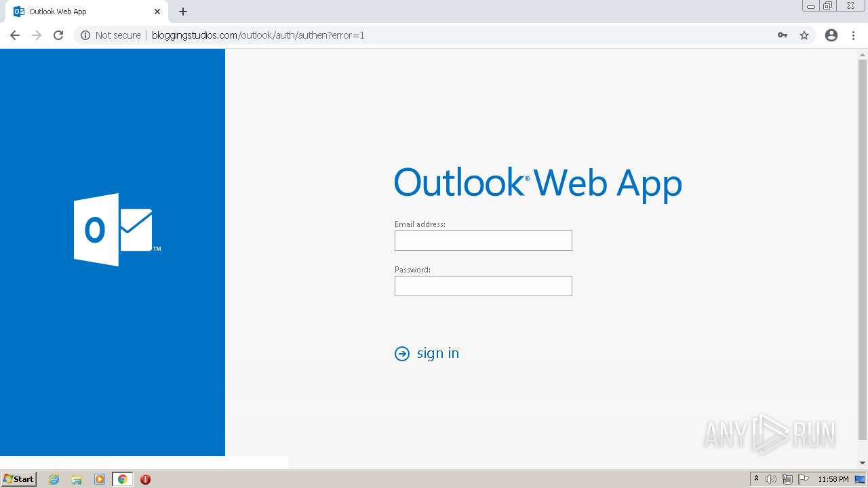Click the 'Password:' label

tap(412, 269)
